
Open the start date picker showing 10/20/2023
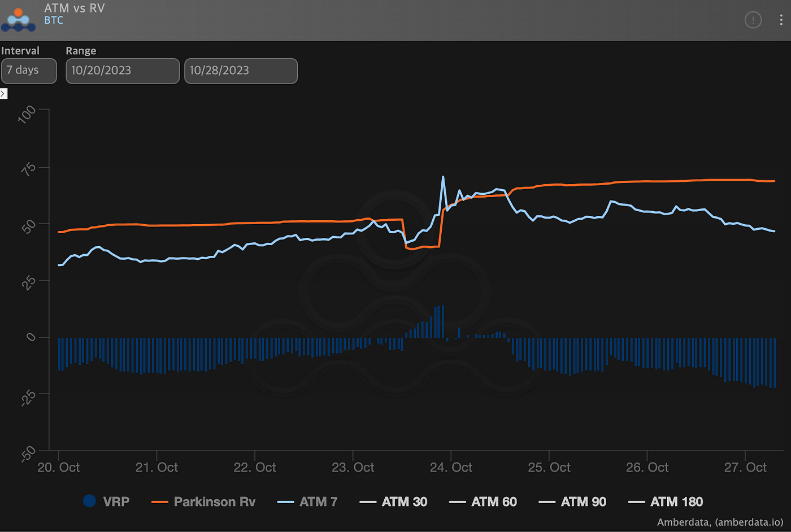pos(122,71)
